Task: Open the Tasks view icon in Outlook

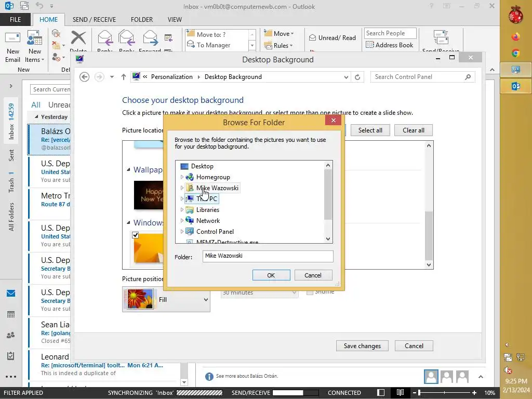Action: tap(11, 356)
